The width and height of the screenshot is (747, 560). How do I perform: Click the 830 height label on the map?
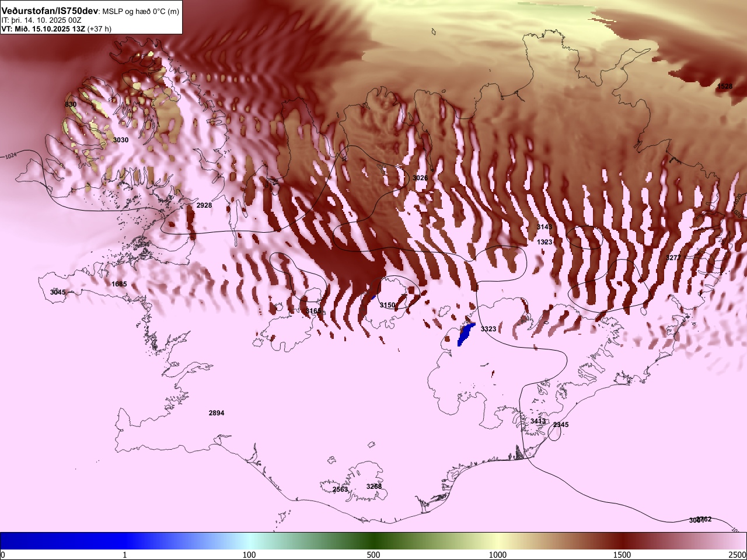[71, 104]
